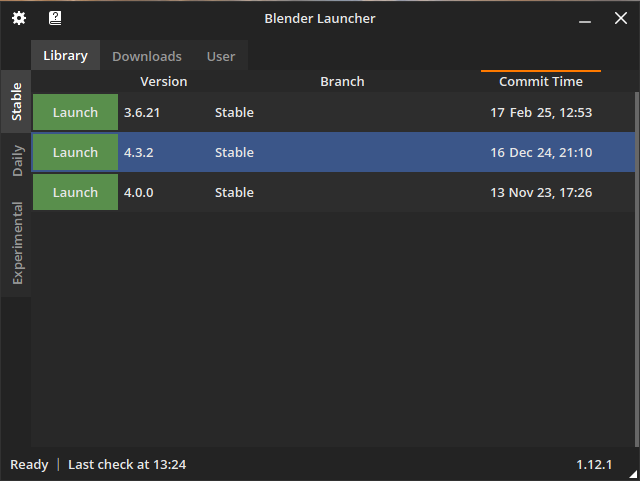The image size is (640, 484).
Task: Sort by the Version column header
Action: [164, 82]
